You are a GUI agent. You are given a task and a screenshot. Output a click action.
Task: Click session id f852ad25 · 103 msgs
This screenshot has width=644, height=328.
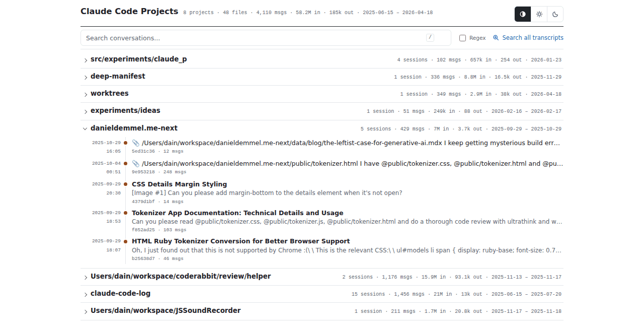(x=159, y=230)
